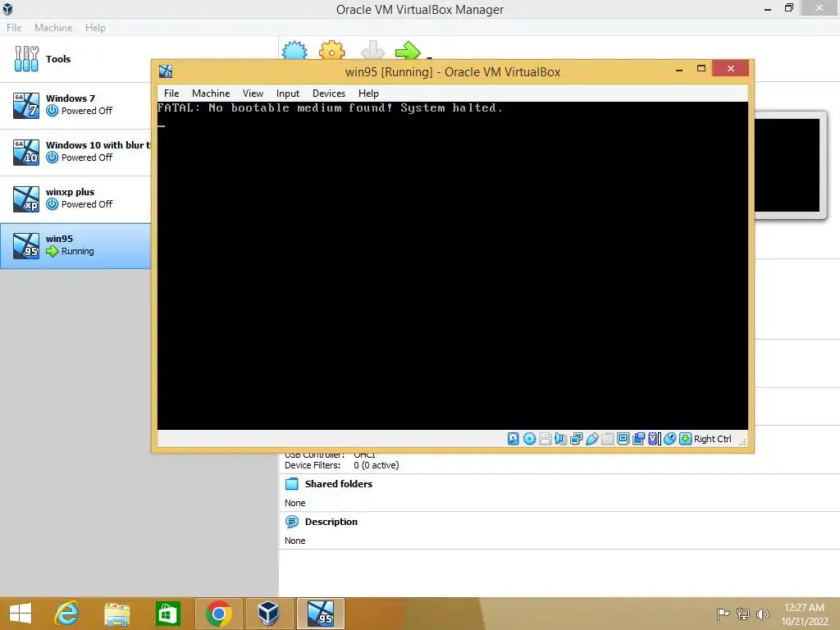Open the Input menu in the win95 VM window
Viewport: 840px width, 630px height.
[x=288, y=94]
